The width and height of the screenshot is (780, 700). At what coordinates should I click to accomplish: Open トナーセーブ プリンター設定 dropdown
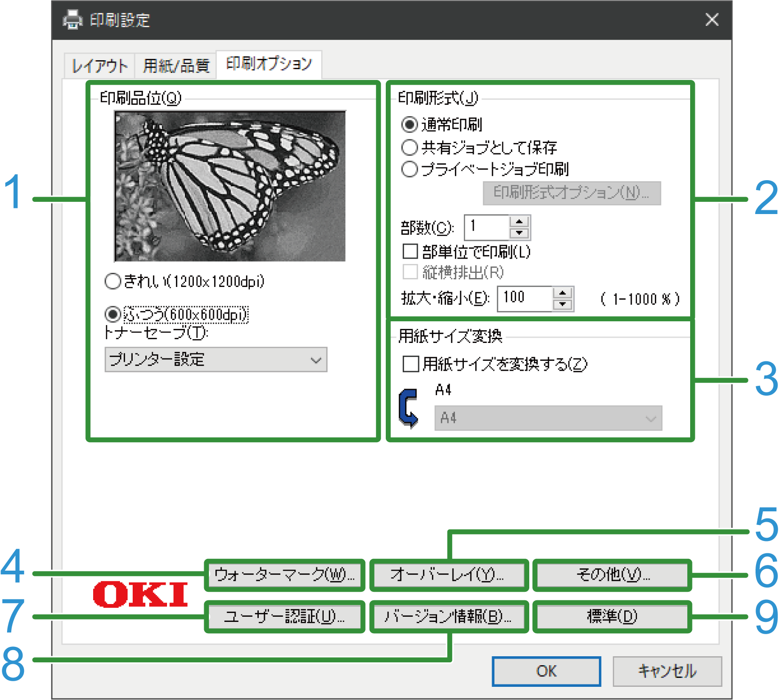coord(216,360)
